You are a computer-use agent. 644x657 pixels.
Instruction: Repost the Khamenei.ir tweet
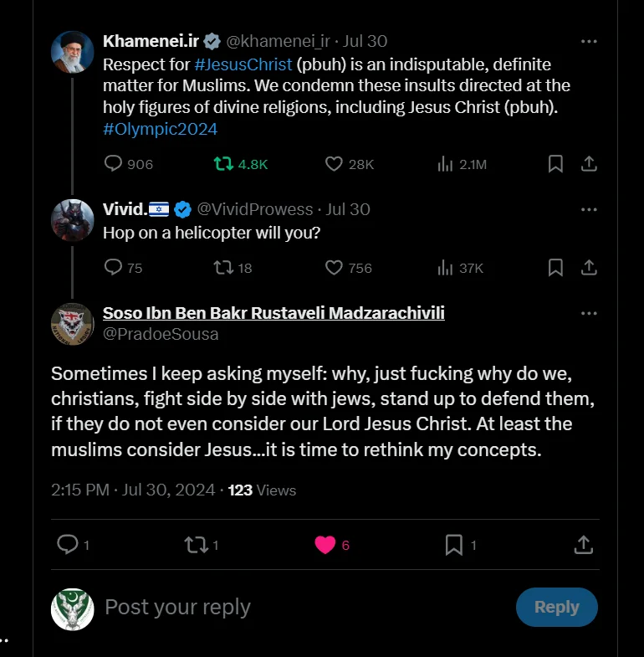[x=224, y=164]
